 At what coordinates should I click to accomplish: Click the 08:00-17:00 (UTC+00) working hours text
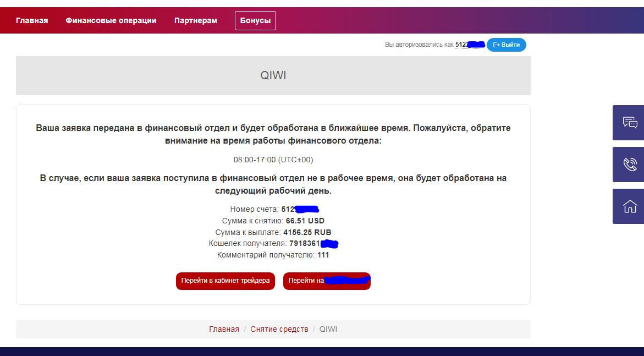click(x=273, y=160)
